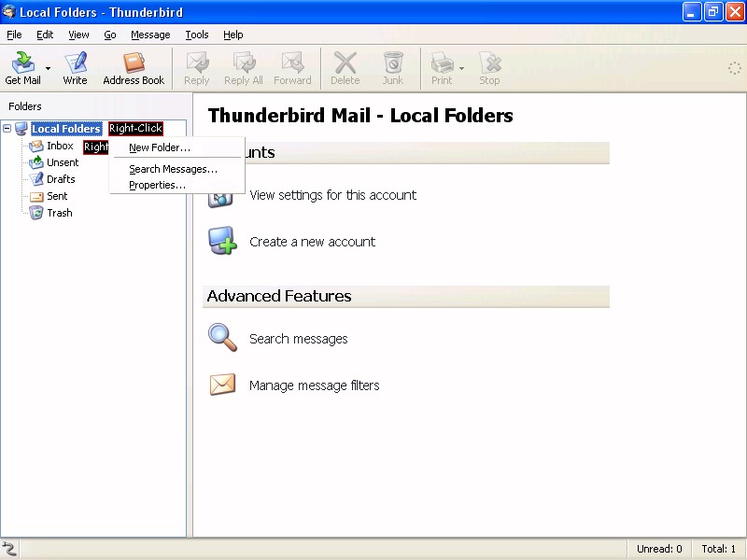
Task: Click the Unread: 0 status entry
Action: point(659,549)
